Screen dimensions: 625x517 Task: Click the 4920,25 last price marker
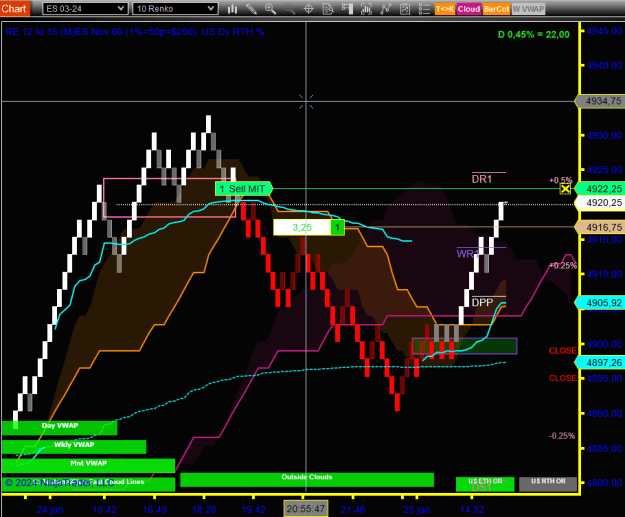(601, 203)
